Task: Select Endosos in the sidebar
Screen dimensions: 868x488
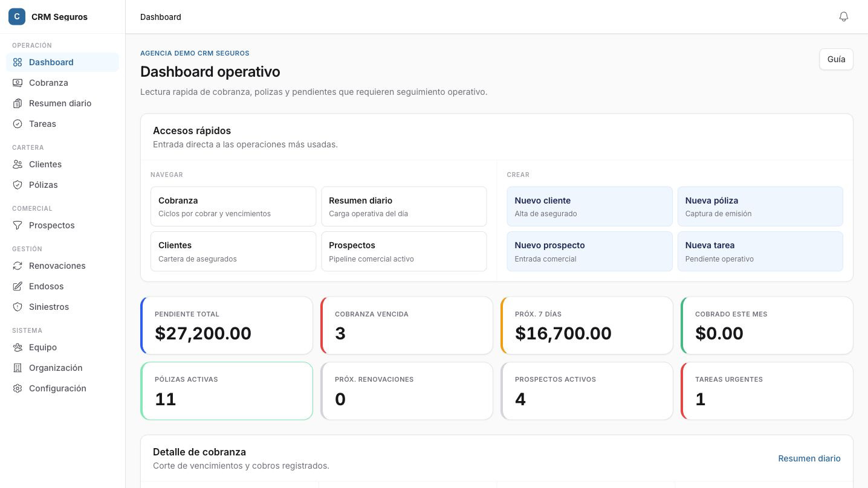Action: click(62, 286)
